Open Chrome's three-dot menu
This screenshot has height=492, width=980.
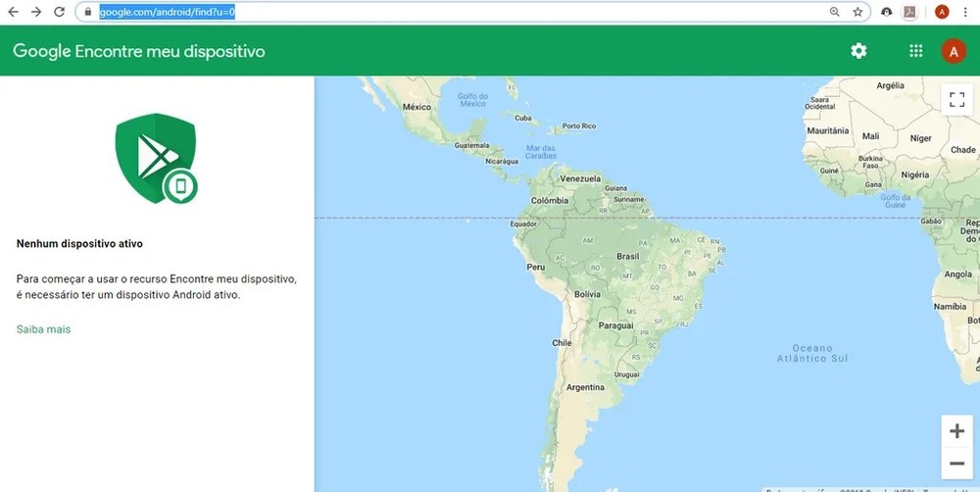966,12
